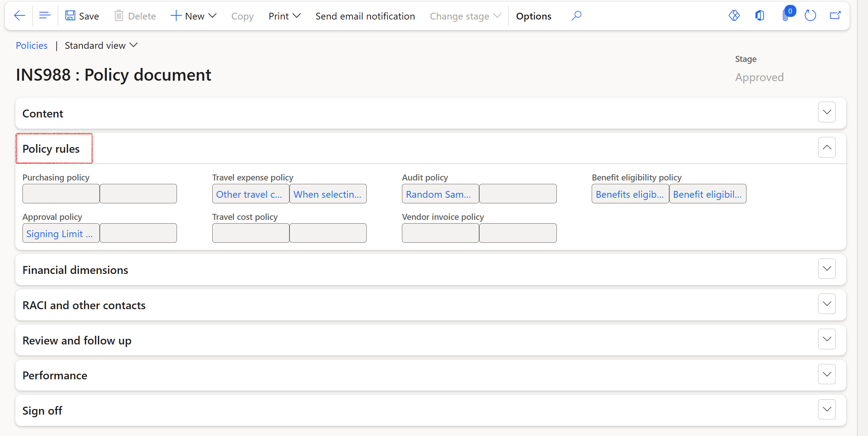Click the Copy command

coord(242,16)
